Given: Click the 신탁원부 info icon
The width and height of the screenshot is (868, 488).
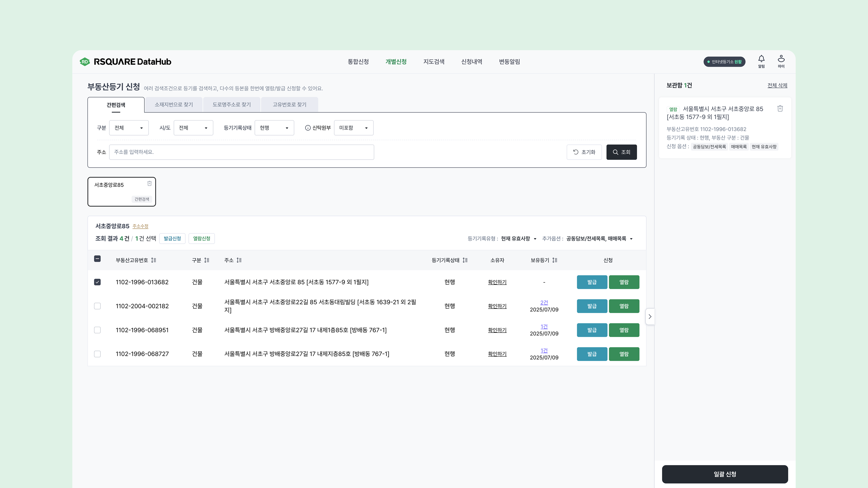Looking at the screenshot, I should 308,128.
